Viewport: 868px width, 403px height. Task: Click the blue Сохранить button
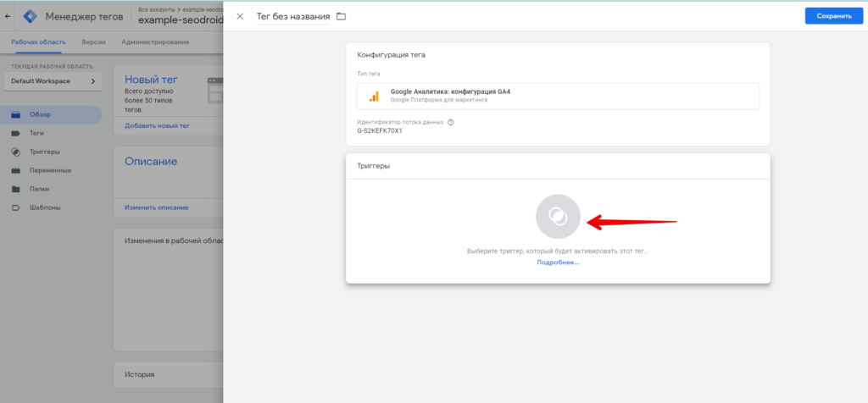point(834,16)
